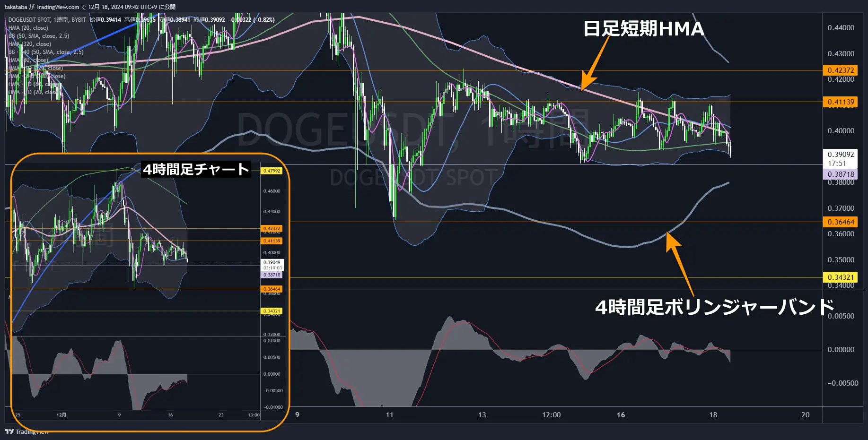Click the 0.35000 price axis tick
The height and width of the screenshot is (440, 868).
(x=841, y=260)
